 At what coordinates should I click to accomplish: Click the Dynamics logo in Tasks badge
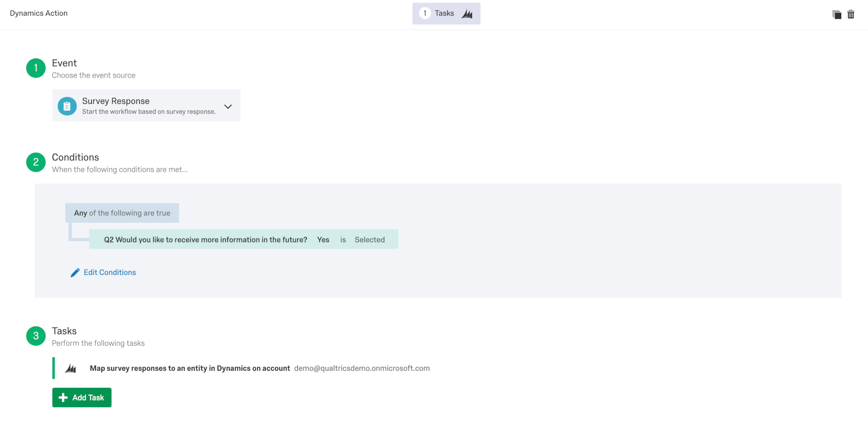tap(467, 14)
